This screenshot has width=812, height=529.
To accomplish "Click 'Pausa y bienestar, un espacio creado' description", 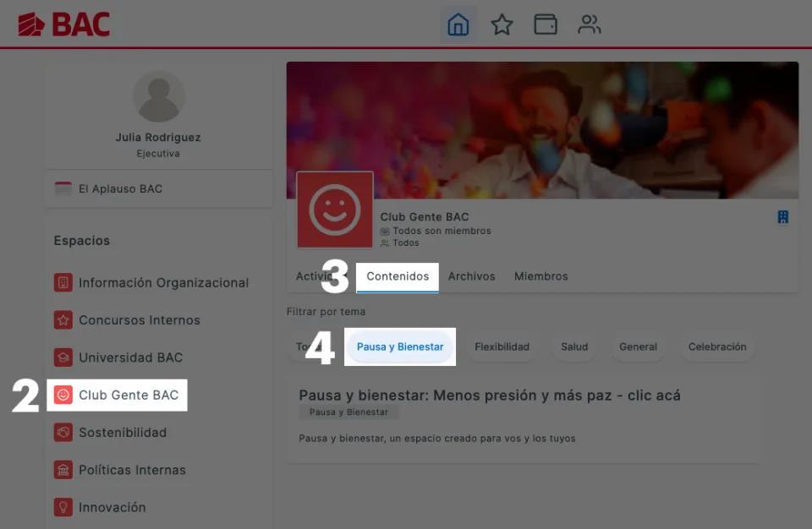I will pos(437,439).
